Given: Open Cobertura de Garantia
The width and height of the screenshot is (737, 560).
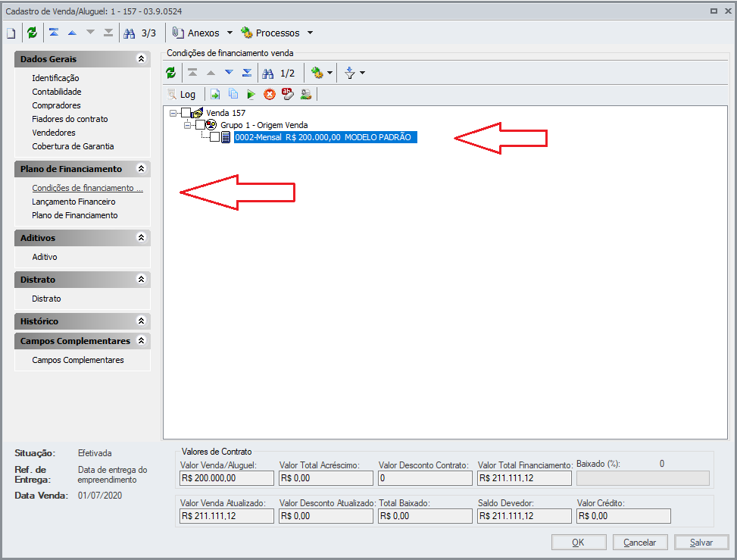Looking at the screenshot, I should (73, 146).
